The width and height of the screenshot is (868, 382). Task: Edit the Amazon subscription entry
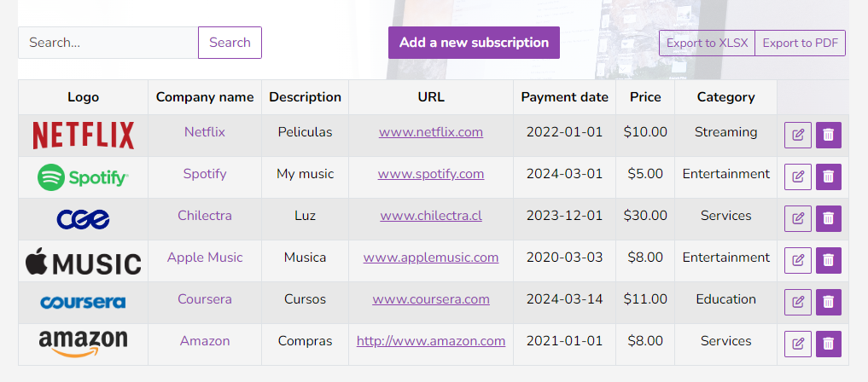pos(798,344)
